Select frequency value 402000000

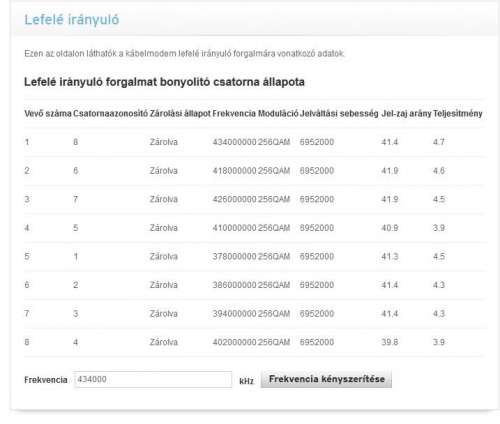click(235, 342)
